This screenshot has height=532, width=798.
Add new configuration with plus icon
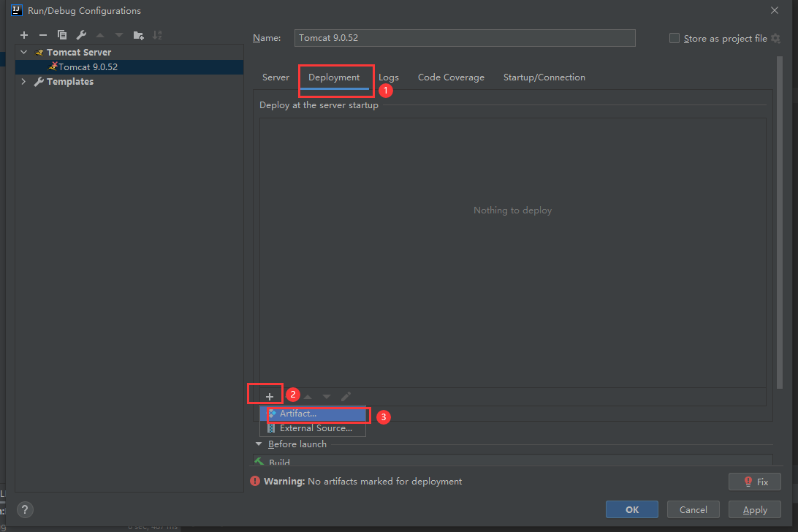tap(24, 35)
